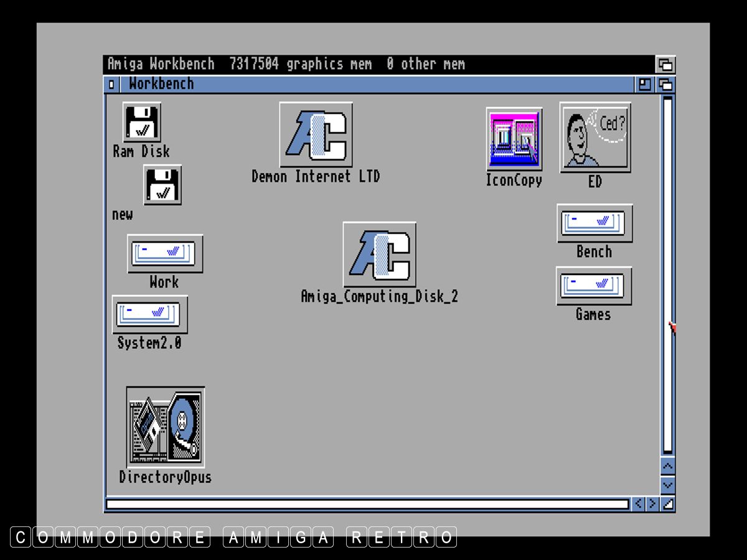
Task: Open the Demon Internet LTD disk icon
Action: tap(316, 135)
